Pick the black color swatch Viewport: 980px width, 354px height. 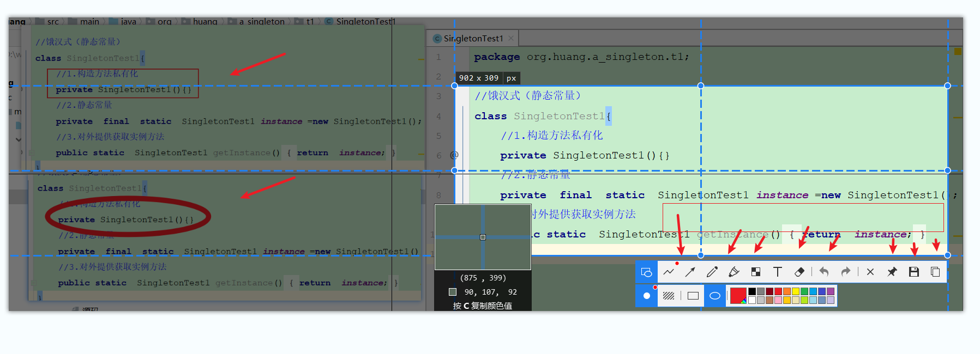pyautogui.click(x=752, y=291)
